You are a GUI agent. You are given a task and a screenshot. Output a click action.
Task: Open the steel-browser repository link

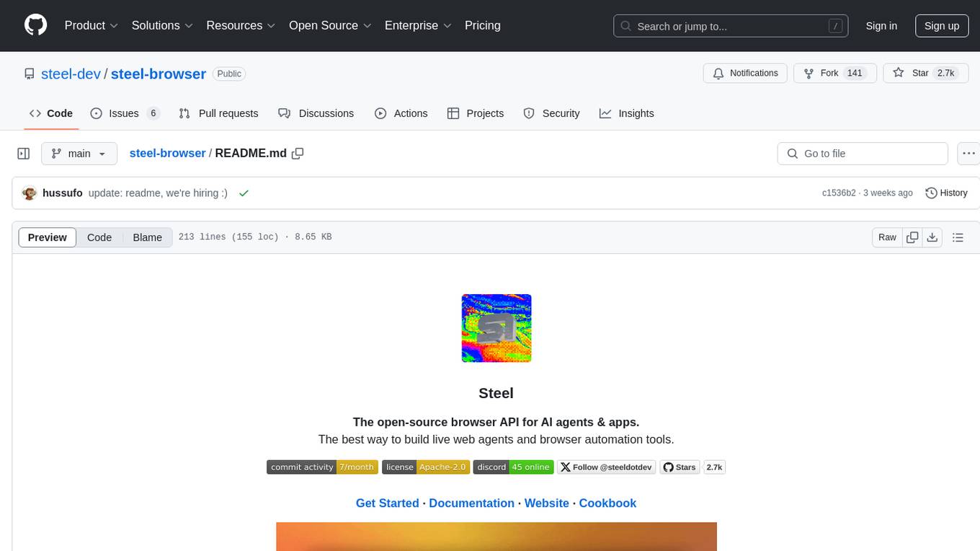tap(159, 74)
